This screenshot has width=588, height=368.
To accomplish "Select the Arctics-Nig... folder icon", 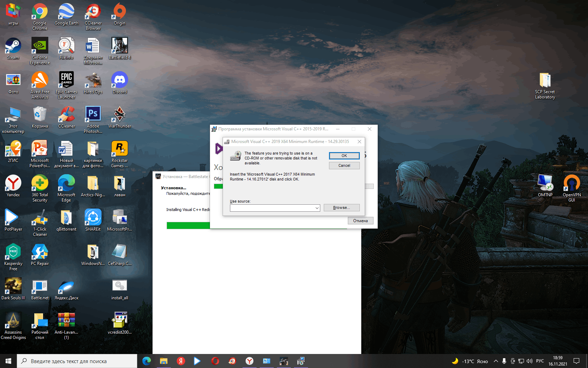I will pyautogui.click(x=93, y=186).
